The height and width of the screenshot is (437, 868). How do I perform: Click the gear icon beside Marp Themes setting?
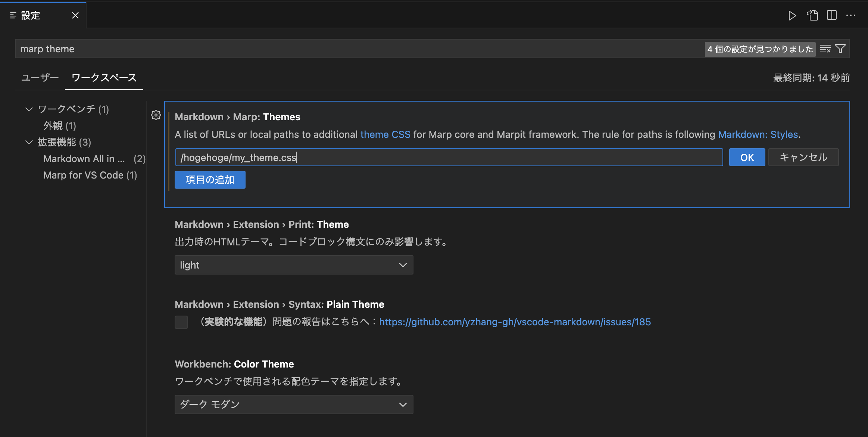(x=156, y=115)
